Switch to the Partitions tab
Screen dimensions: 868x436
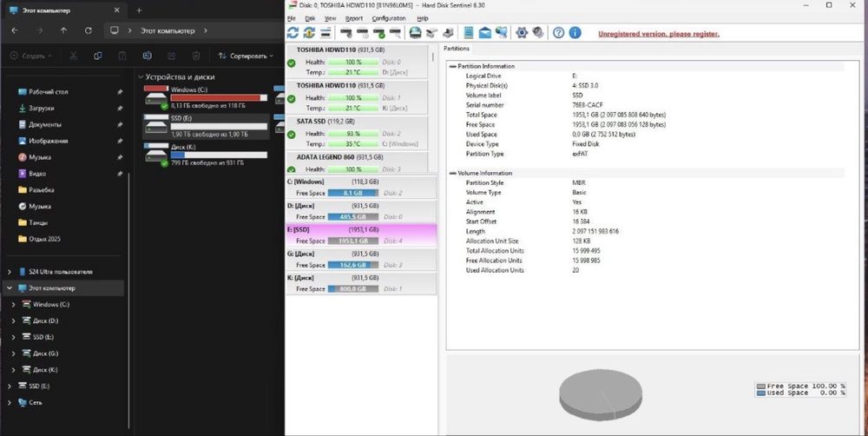coord(457,49)
